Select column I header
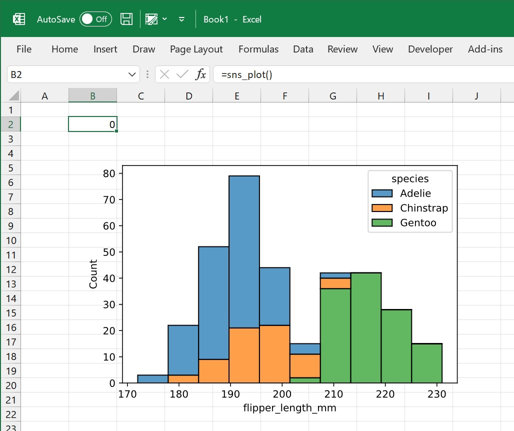 pos(428,96)
